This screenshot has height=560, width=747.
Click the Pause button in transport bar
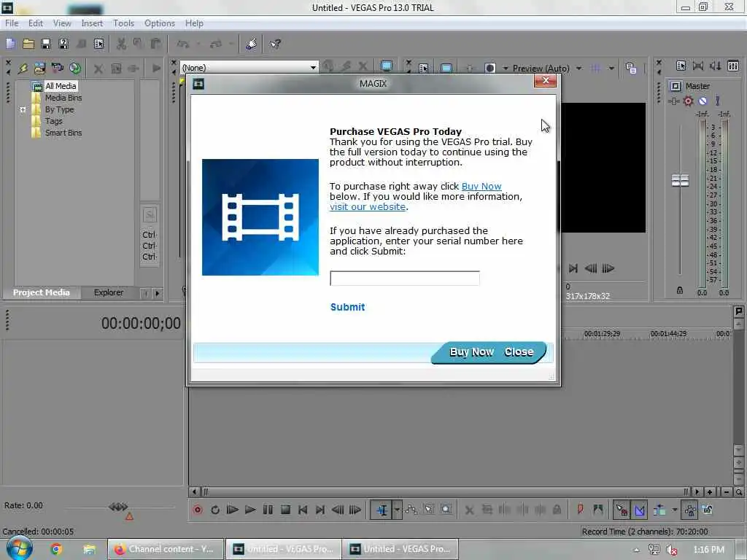click(268, 510)
